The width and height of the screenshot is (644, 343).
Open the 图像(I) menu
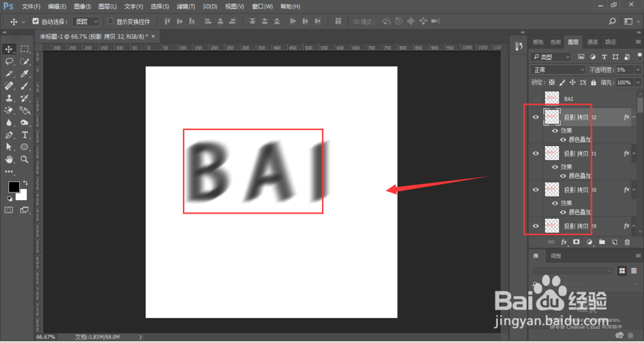click(82, 6)
